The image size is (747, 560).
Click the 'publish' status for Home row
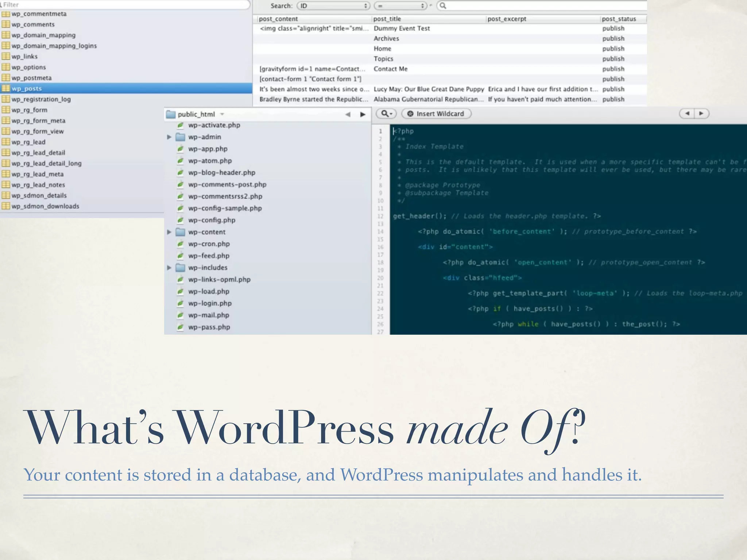613,48
